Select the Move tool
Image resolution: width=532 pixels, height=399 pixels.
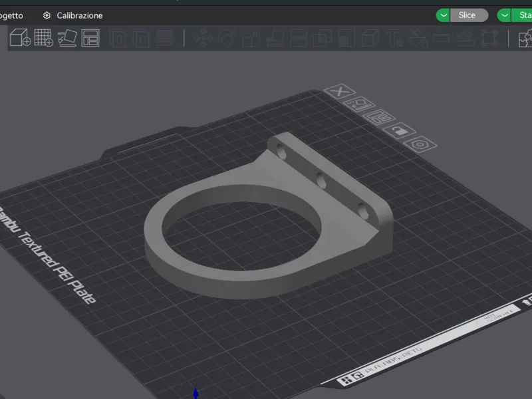pos(203,38)
